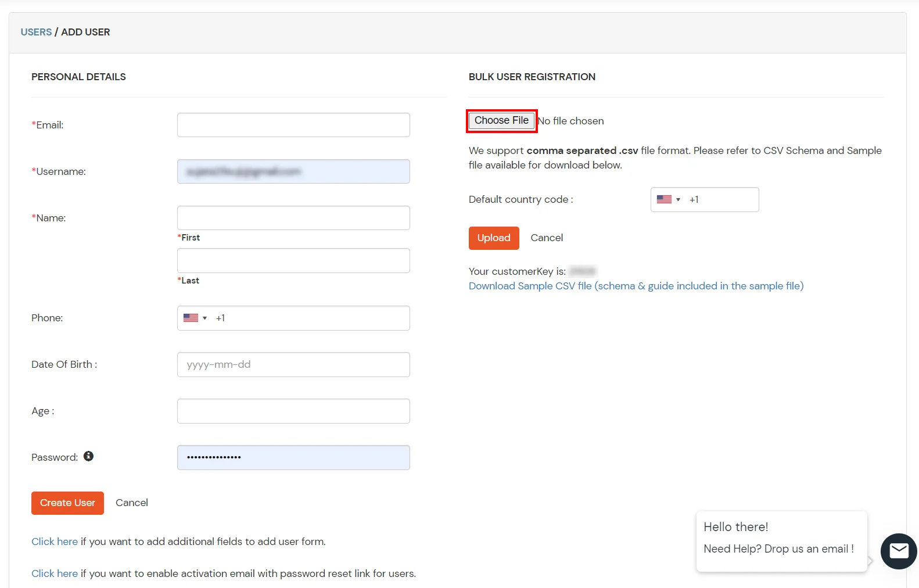Click the Choose File button
Image resolution: width=919 pixels, height=588 pixels.
click(x=501, y=120)
